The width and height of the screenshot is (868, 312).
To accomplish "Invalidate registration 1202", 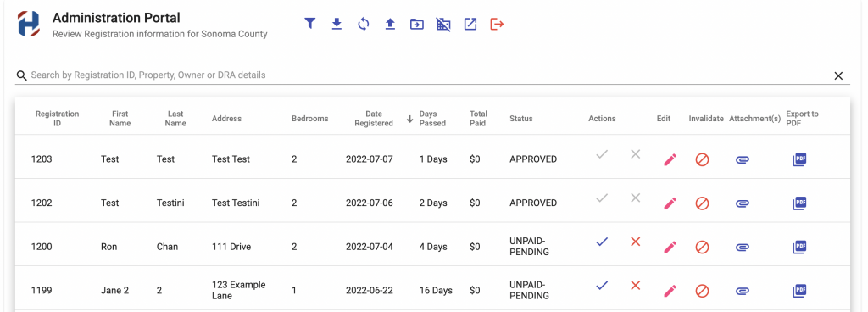I will point(702,203).
